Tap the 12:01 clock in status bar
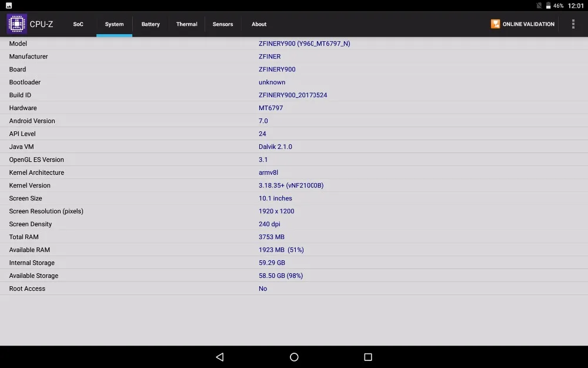588x368 pixels. click(576, 6)
